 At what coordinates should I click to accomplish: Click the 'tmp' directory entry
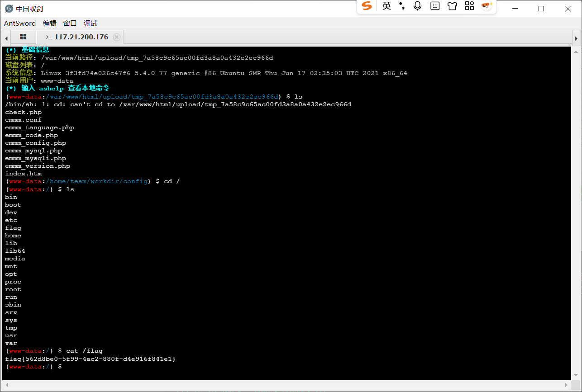tap(11, 328)
